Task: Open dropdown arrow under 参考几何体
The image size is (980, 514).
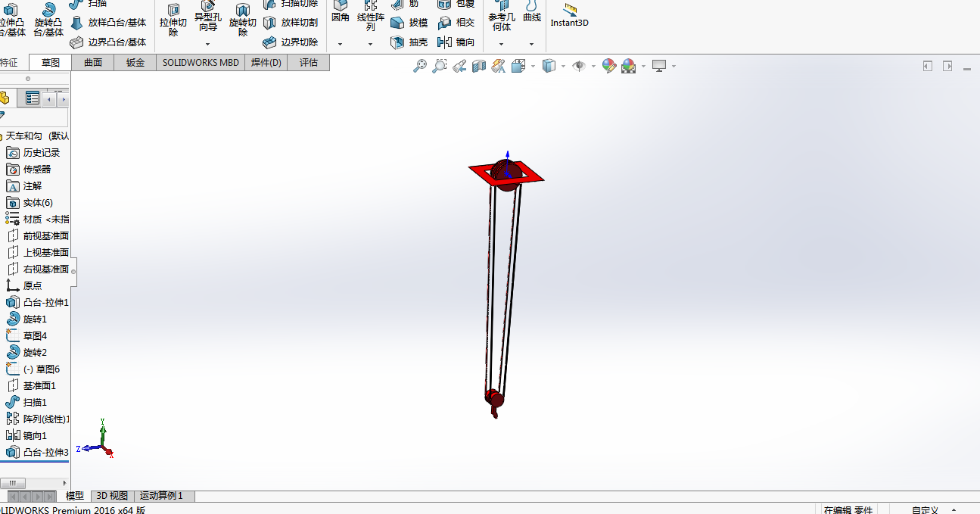Action: click(501, 44)
